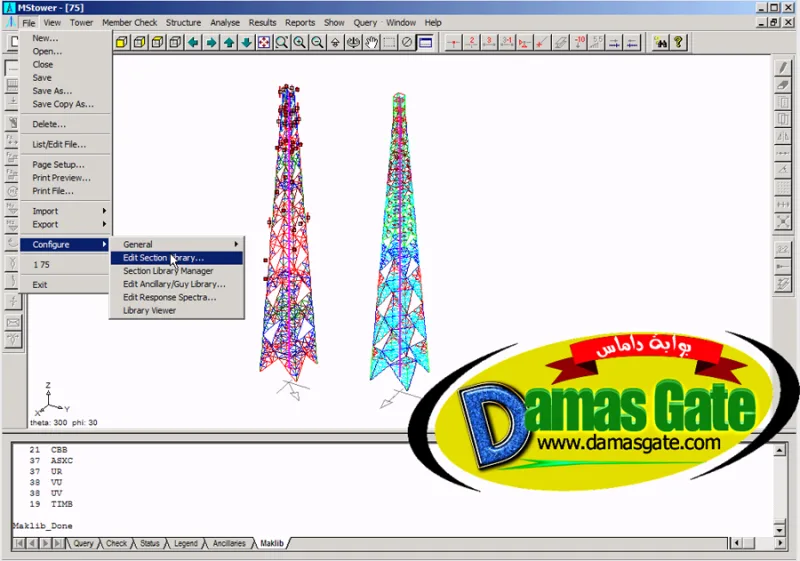Click the yellow question mark help icon
The height and width of the screenshot is (561, 800).
(679, 42)
